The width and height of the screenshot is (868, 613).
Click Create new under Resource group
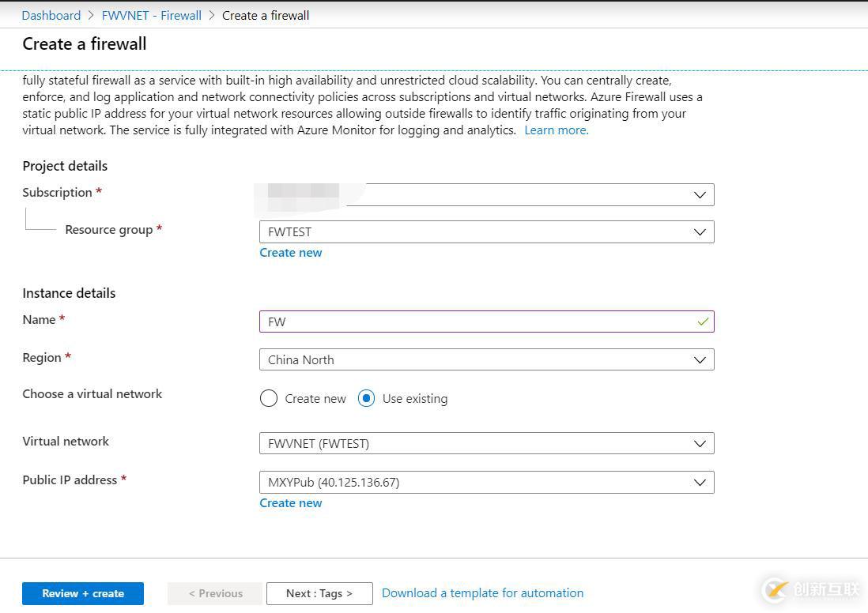point(290,252)
